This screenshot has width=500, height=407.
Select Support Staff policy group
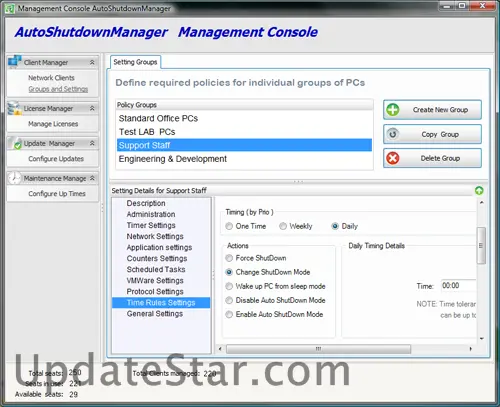pyautogui.click(x=244, y=145)
